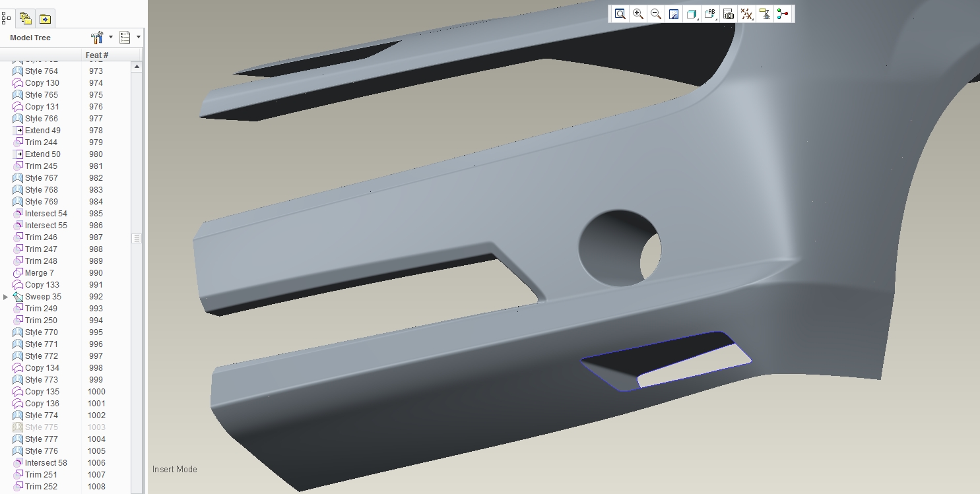This screenshot has height=494, width=980.
Task: Click the model tree scroll-up arrow
Action: (x=137, y=67)
